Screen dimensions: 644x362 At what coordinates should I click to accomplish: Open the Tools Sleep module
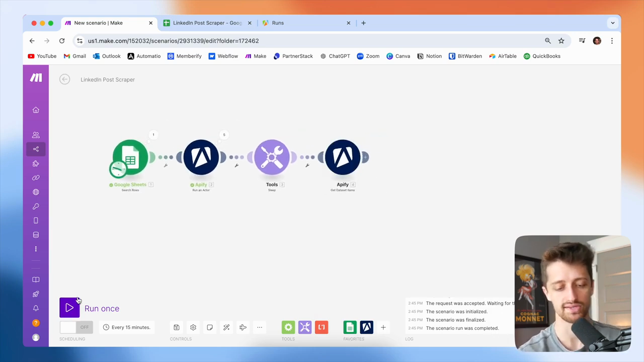(x=272, y=157)
